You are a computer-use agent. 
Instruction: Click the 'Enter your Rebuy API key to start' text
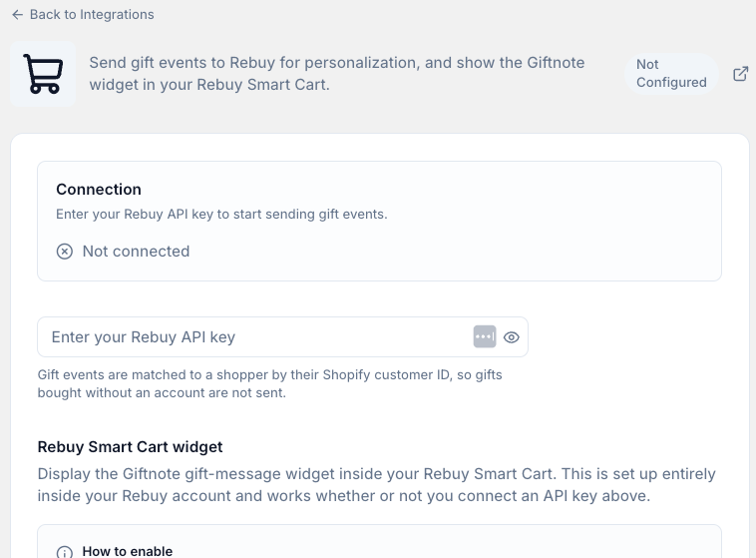(x=221, y=215)
